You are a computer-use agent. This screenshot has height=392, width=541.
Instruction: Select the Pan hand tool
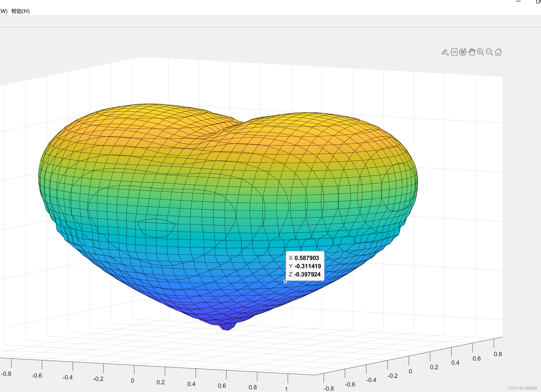pos(472,52)
